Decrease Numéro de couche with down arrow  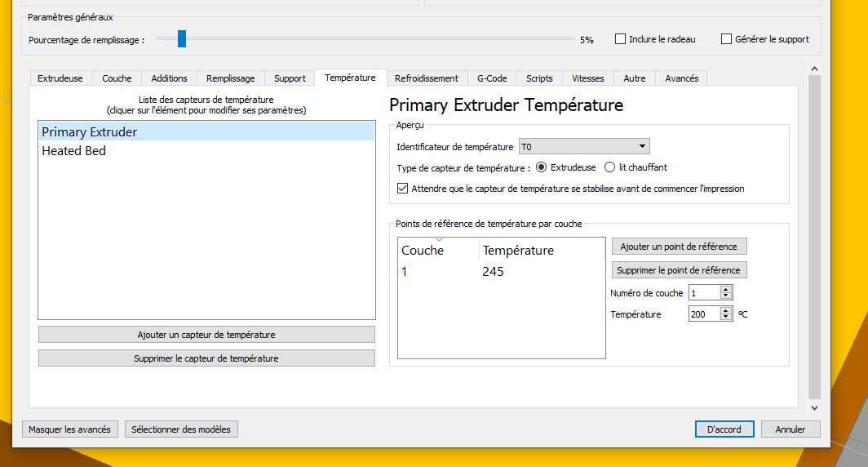coord(726,296)
